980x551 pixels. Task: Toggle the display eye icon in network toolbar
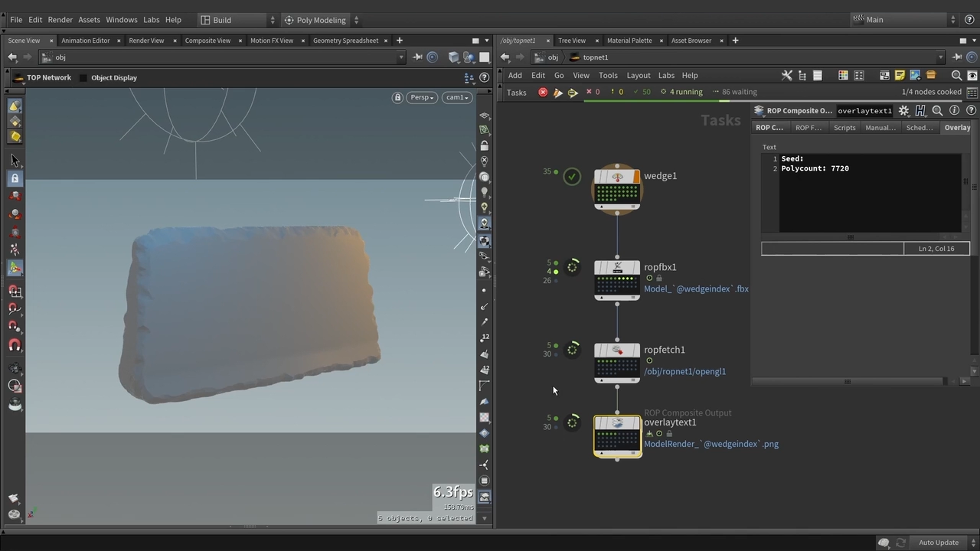972,75
